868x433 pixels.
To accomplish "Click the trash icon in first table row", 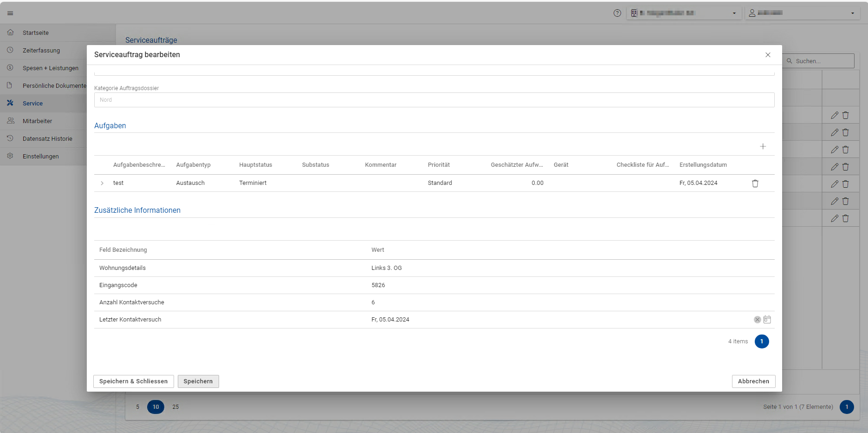I will [845, 115].
